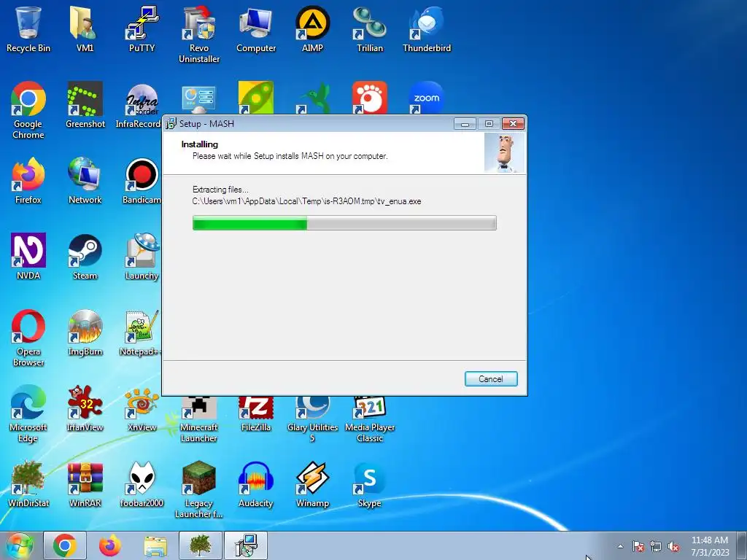
Task: Launch FileZilla from the desktop
Action: 256,413
